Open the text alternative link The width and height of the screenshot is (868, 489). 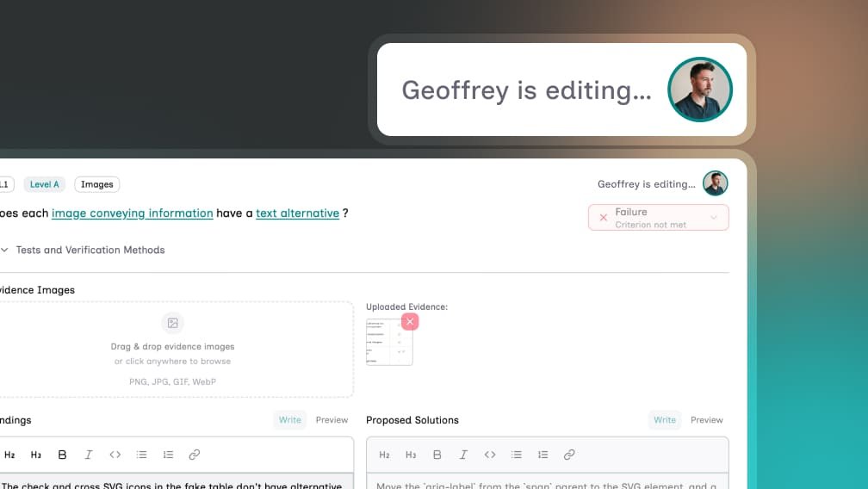[297, 214]
